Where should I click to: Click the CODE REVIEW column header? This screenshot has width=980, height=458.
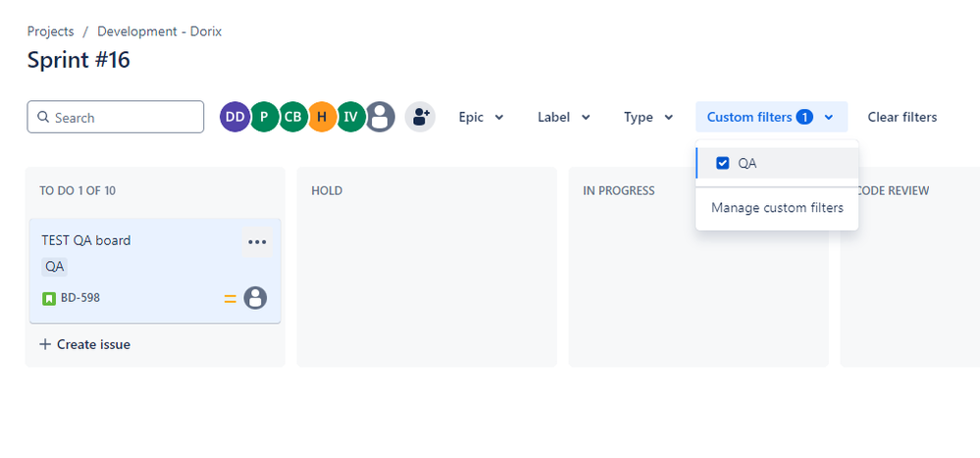894,191
